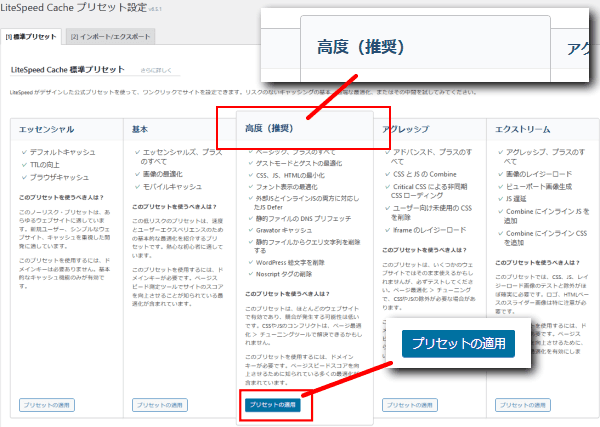Screen dimensions: 600x427
Task: Click the エクストリーム column heading
Action: (520, 129)
